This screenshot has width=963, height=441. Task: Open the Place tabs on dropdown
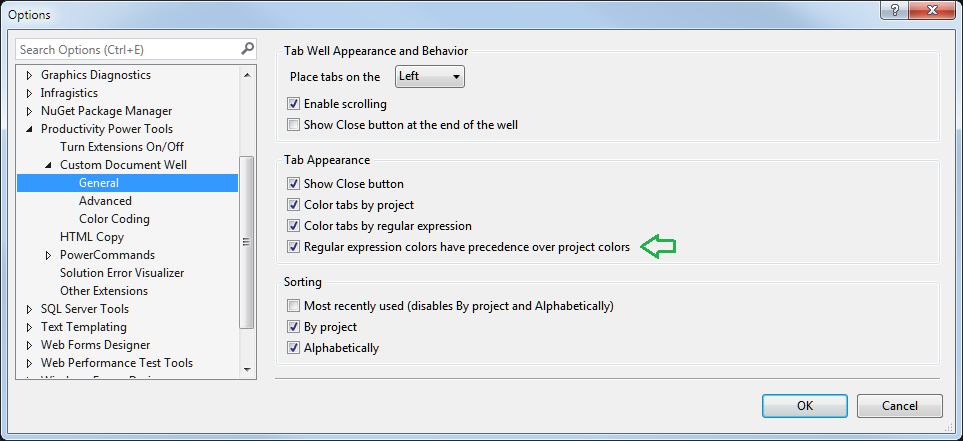click(430, 76)
